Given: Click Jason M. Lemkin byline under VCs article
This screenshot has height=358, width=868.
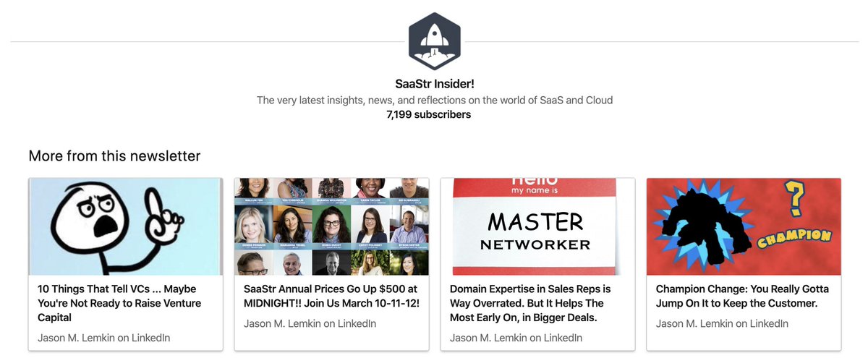Looking at the screenshot, I should (x=103, y=338).
